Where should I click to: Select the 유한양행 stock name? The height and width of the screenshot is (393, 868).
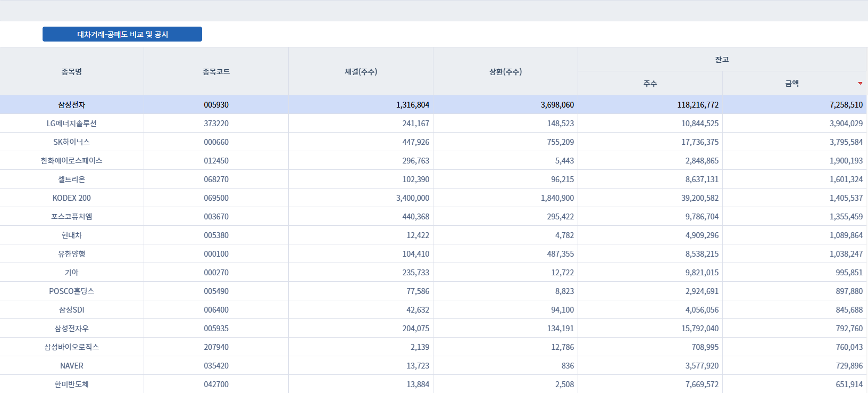72,254
